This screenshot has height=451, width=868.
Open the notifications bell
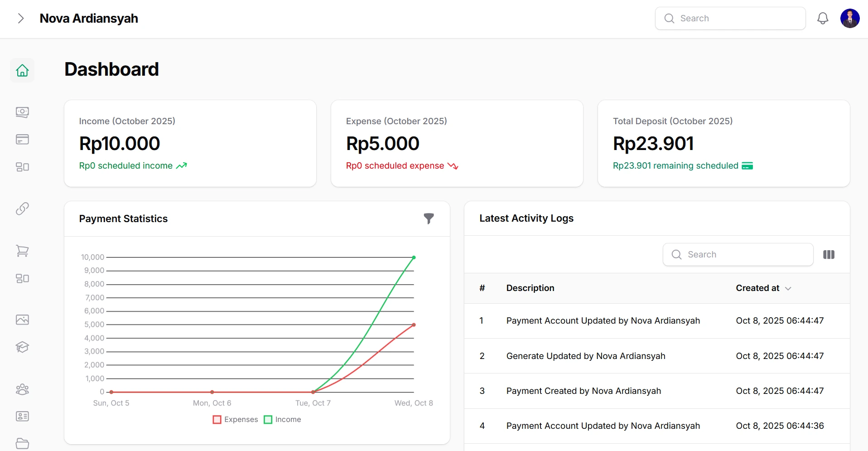pos(823,19)
